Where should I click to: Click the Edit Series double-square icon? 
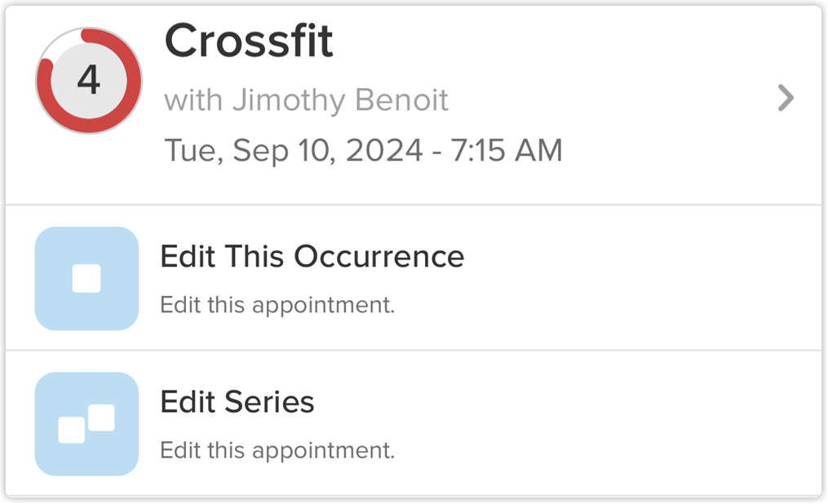[86, 424]
